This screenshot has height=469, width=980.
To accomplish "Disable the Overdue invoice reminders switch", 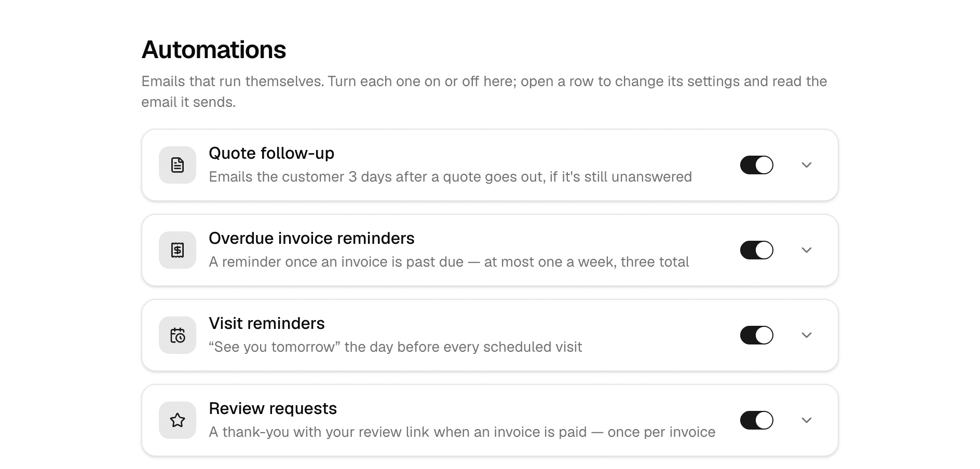I will (x=756, y=250).
